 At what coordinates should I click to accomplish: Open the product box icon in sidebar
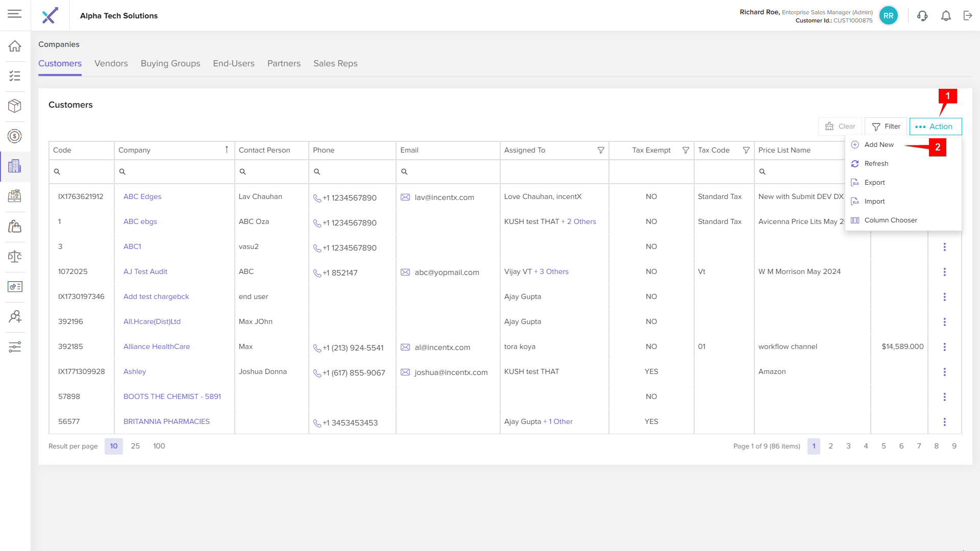tap(15, 106)
